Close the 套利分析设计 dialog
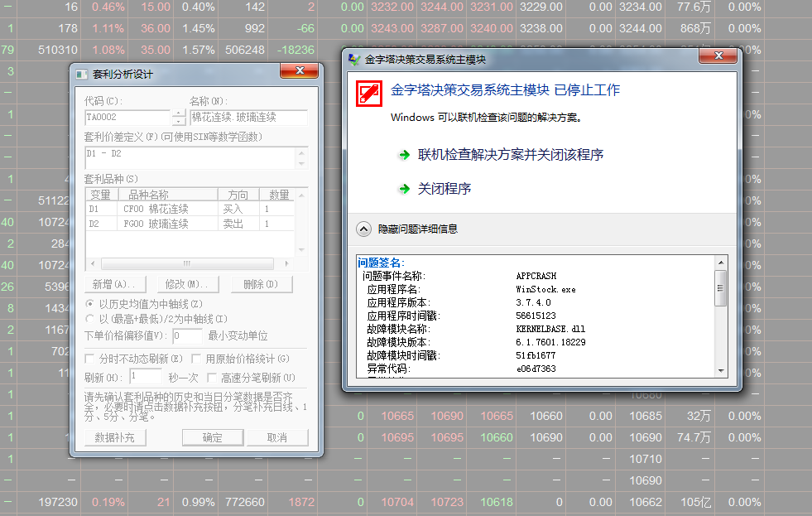Screen dimensions: 812x516 click(x=300, y=70)
